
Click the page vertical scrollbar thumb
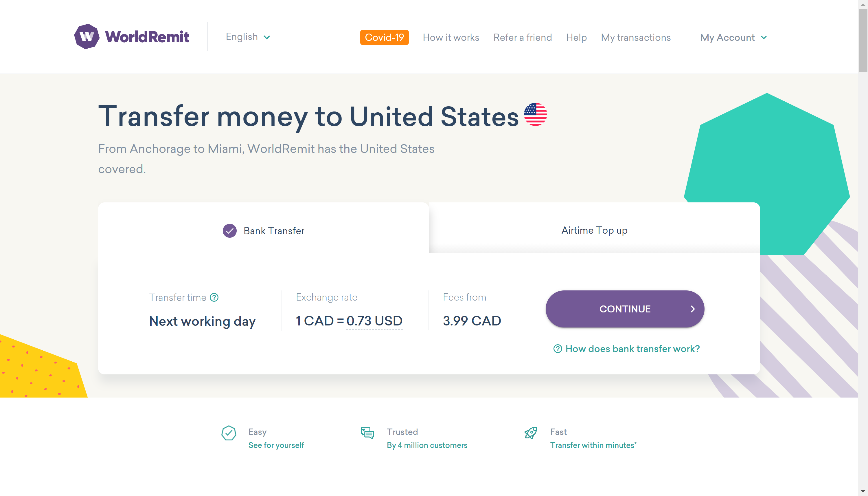(x=863, y=40)
